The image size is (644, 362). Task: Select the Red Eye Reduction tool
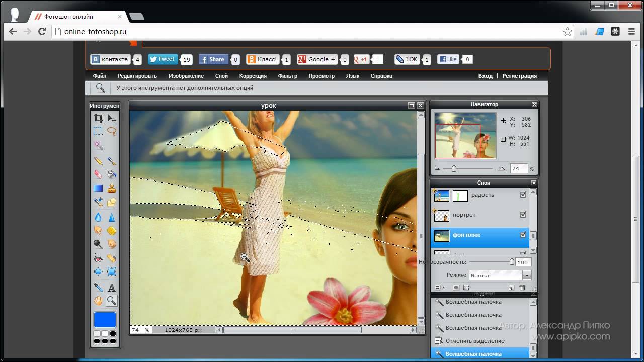[x=98, y=258]
